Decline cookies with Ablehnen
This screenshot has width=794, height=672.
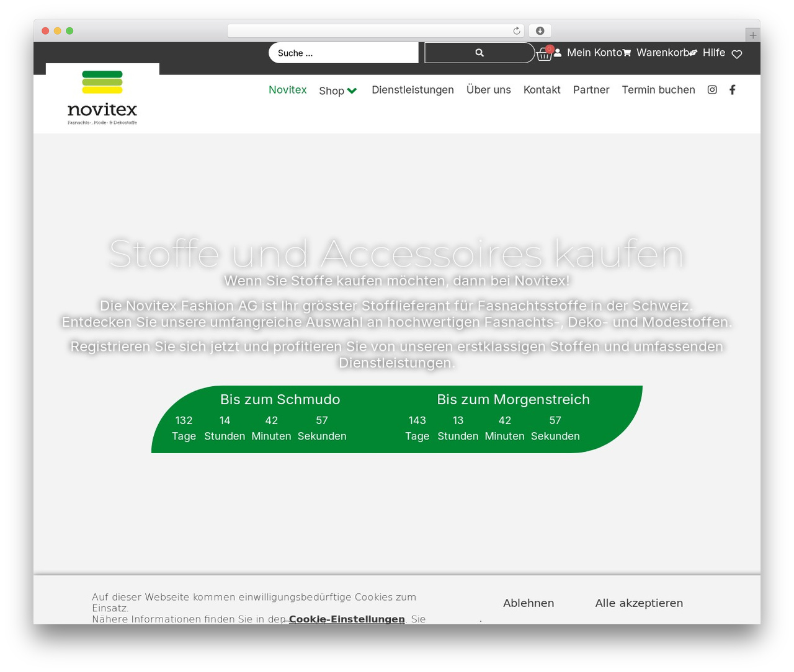click(x=529, y=603)
